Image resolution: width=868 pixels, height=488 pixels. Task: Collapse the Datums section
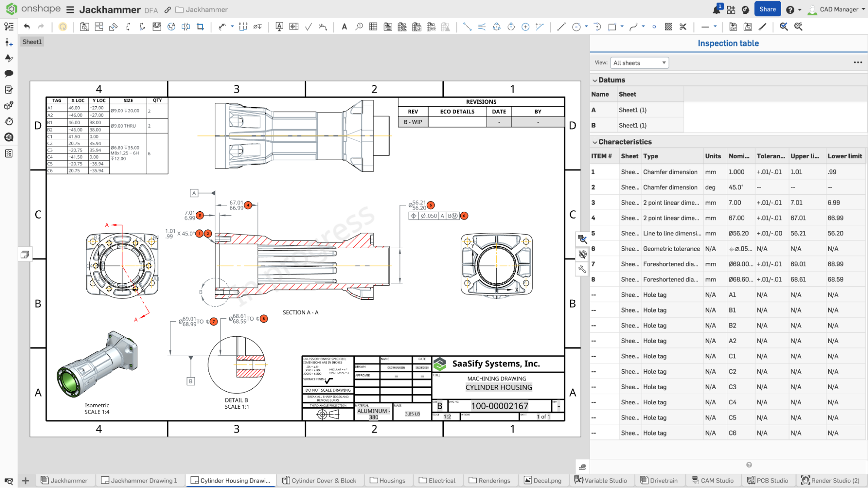click(x=594, y=80)
